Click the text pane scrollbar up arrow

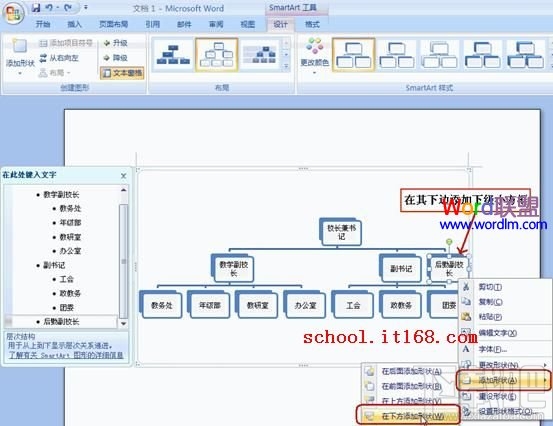123,190
